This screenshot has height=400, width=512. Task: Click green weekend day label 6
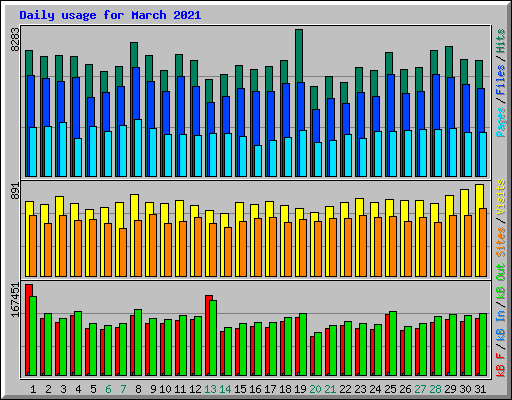pos(108,389)
